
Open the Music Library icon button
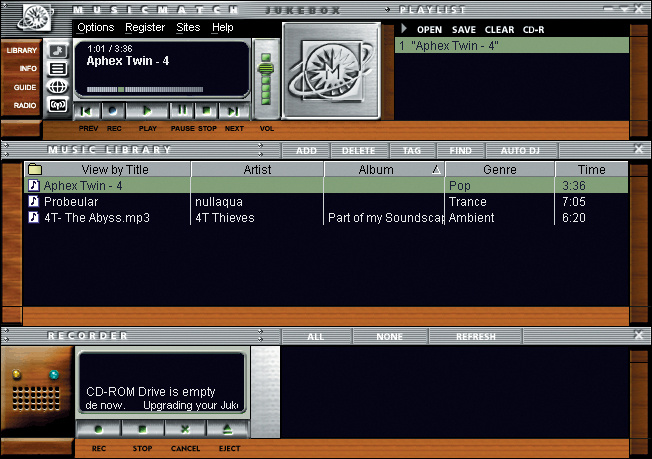pos(57,51)
